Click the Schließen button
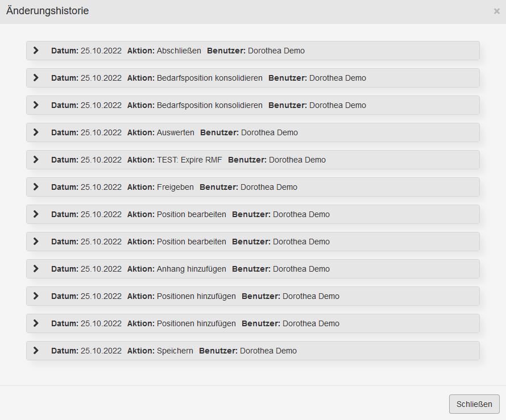 tap(474, 404)
